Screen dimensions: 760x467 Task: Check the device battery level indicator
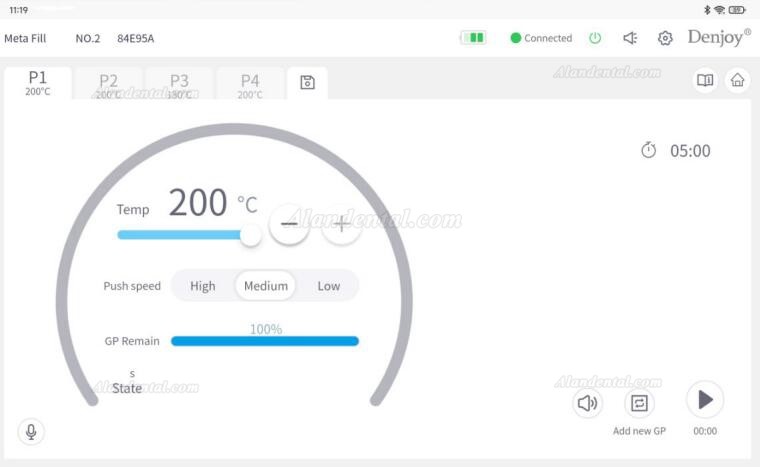coord(473,38)
